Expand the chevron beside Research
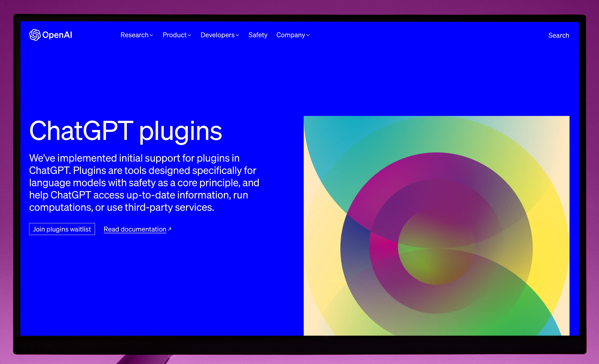The height and width of the screenshot is (364, 599). [x=151, y=35]
